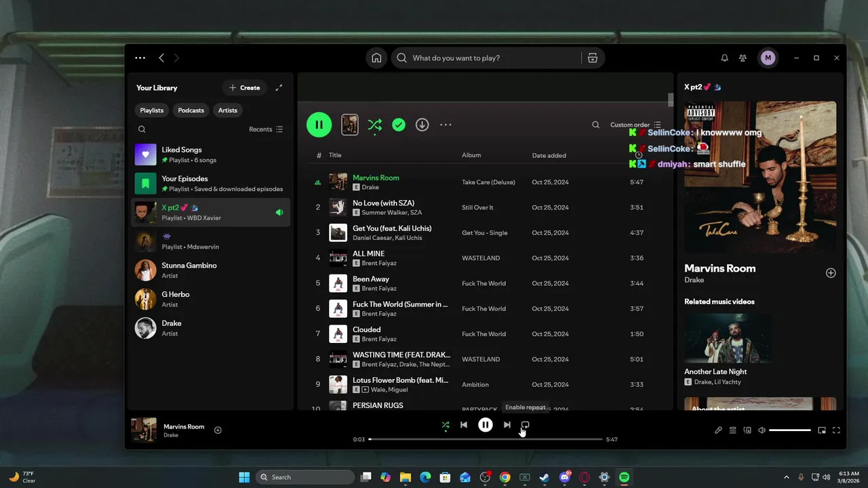This screenshot has width=868, height=488.
Task: Open more options for playlist
Action: point(446,125)
